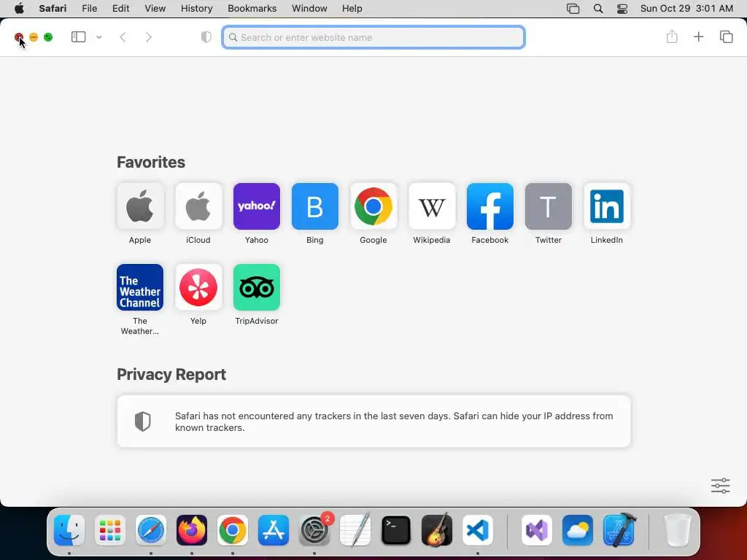Open the Twitter favorite
The image size is (747, 560).
point(549,206)
